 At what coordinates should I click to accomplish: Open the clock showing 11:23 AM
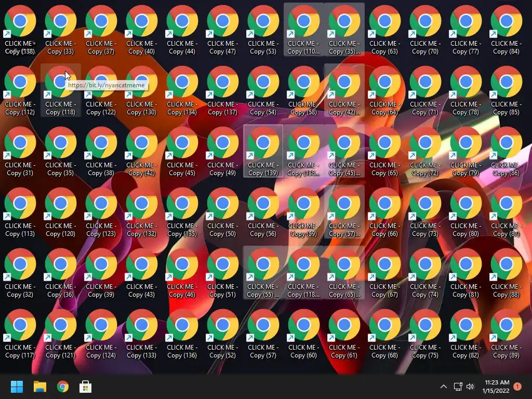point(496,387)
